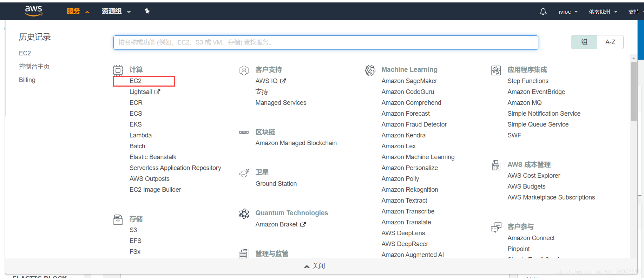Click the Machine Learning category icon
The width and height of the screenshot is (644, 278).
click(370, 70)
